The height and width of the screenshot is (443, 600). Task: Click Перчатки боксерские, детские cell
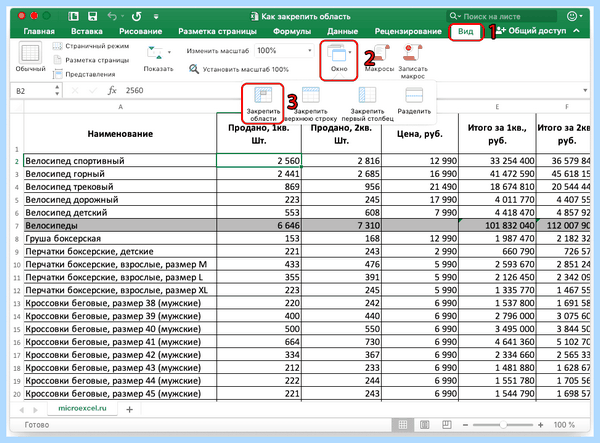click(x=120, y=252)
